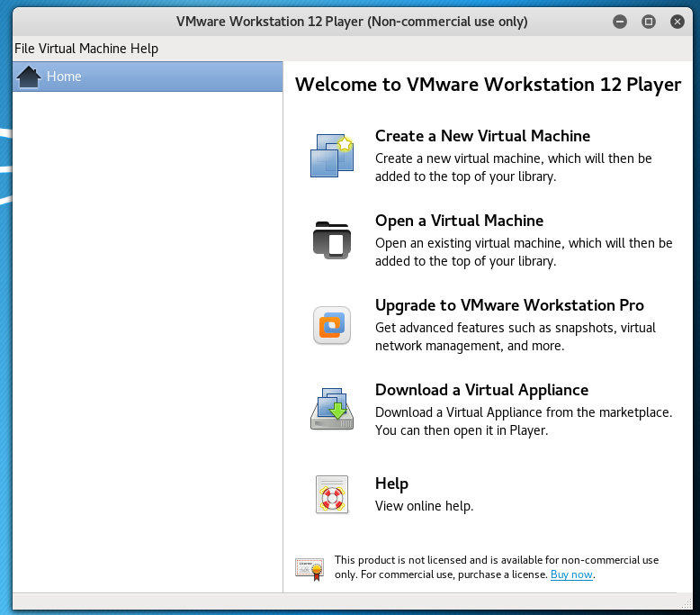The image size is (700, 615).
Task: Click the Help lifebuoy icon
Action: click(332, 494)
